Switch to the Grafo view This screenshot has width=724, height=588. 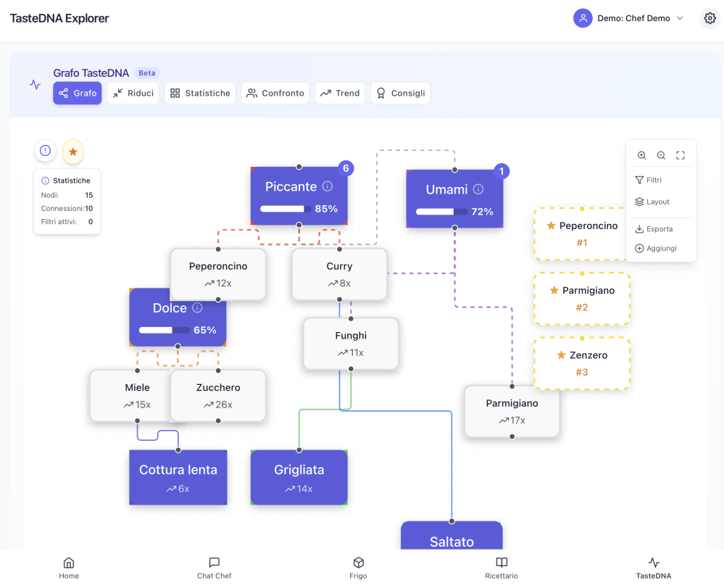78,93
